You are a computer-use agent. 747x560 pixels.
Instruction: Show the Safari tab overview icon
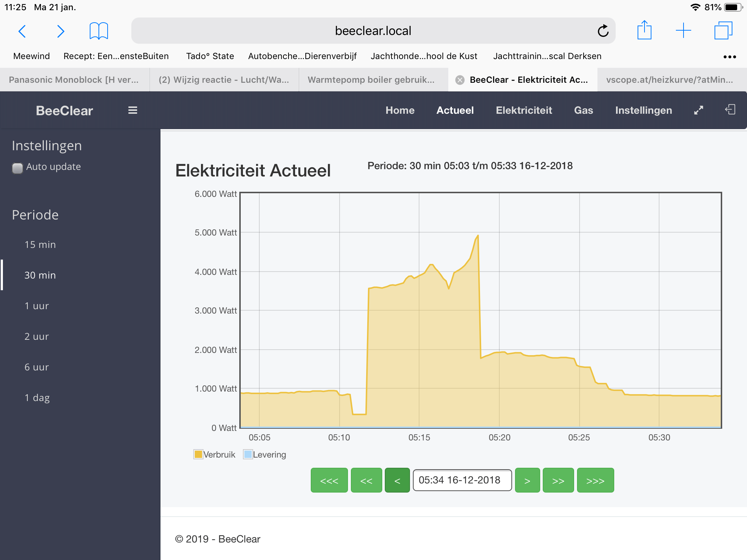[x=723, y=31]
